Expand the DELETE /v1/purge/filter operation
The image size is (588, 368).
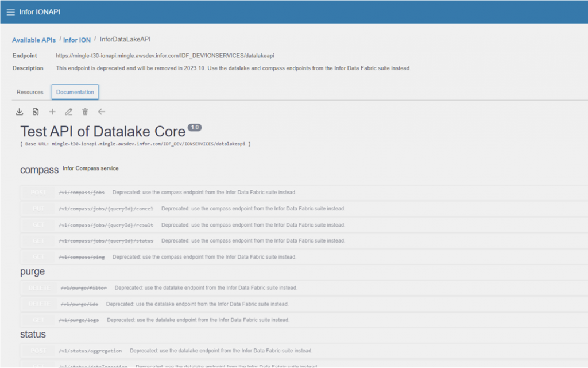tap(304, 288)
